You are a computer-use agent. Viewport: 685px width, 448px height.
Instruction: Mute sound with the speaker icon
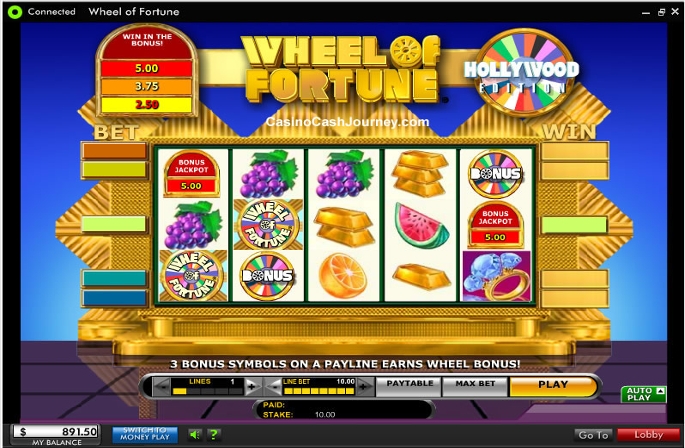195,434
